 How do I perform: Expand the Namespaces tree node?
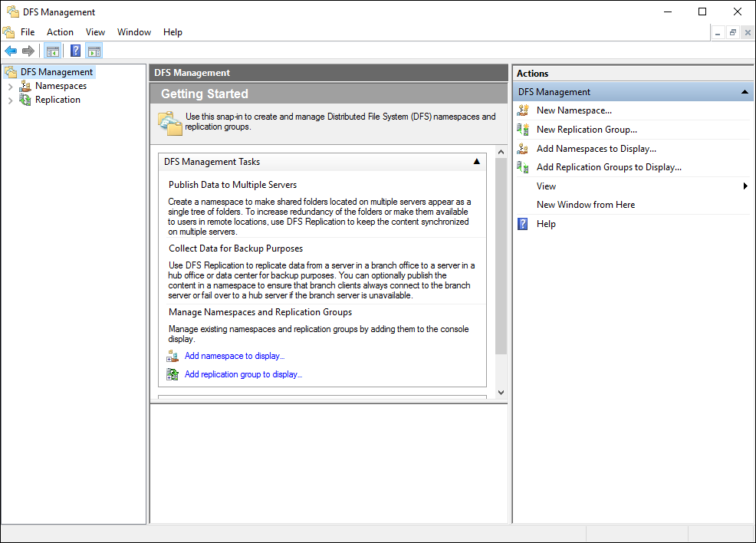pos(10,87)
